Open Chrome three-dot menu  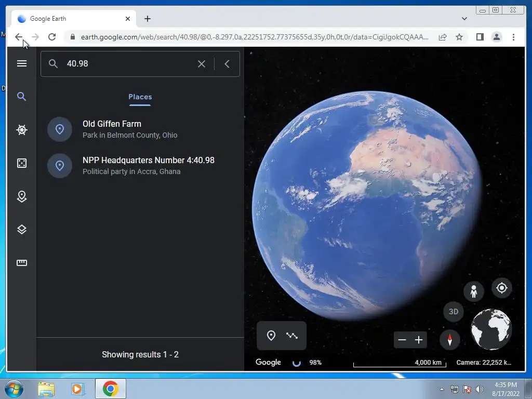click(x=513, y=37)
